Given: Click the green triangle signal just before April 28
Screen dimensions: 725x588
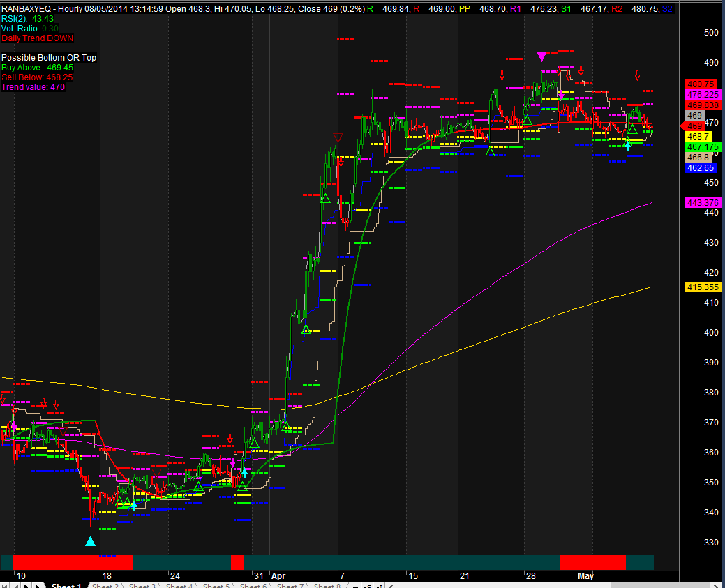Looking at the screenshot, I should (x=527, y=120).
